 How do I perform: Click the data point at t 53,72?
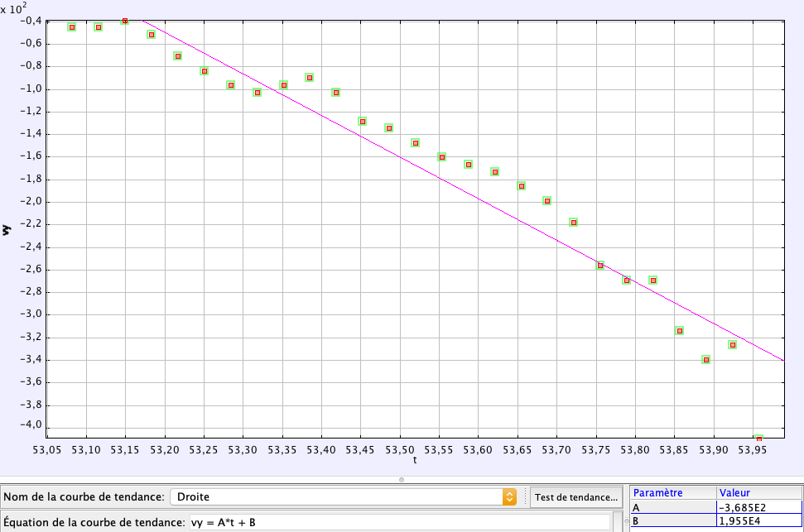pyautogui.click(x=573, y=222)
